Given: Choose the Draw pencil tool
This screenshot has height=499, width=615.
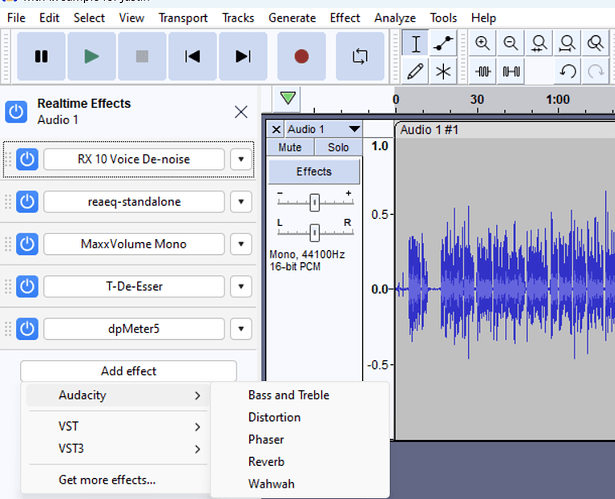Looking at the screenshot, I should pyautogui.click(x=417, y=71).
